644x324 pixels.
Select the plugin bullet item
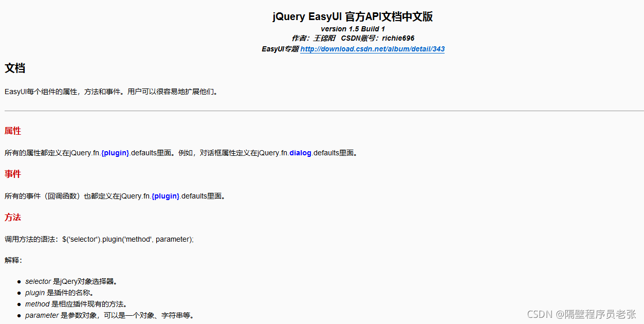tap(59, 293)
